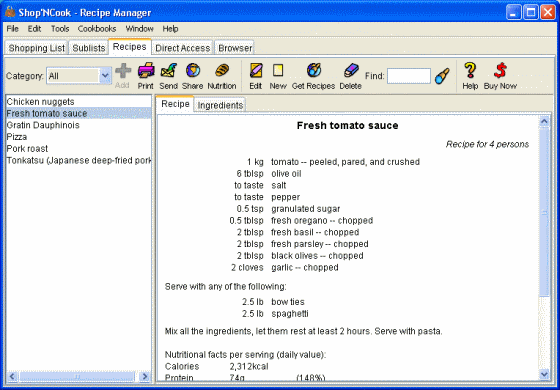Click recipe list horizontal scrollbar thumb
560x390 pixels.
[x=77, y=376]
